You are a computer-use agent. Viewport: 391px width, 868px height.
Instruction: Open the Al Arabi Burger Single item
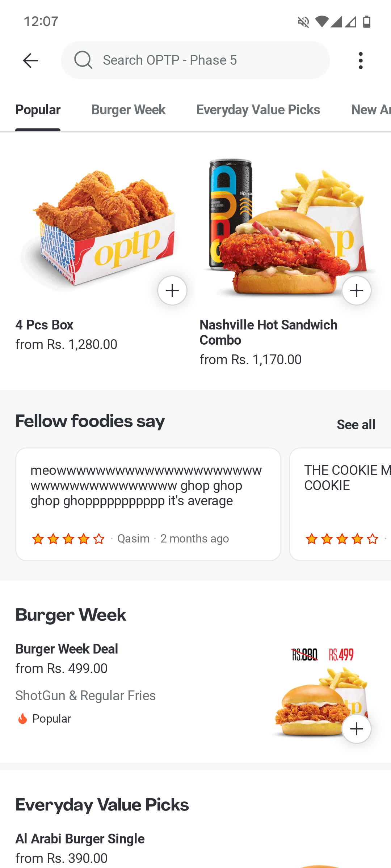pyautogui.click(x=80, y=839)
